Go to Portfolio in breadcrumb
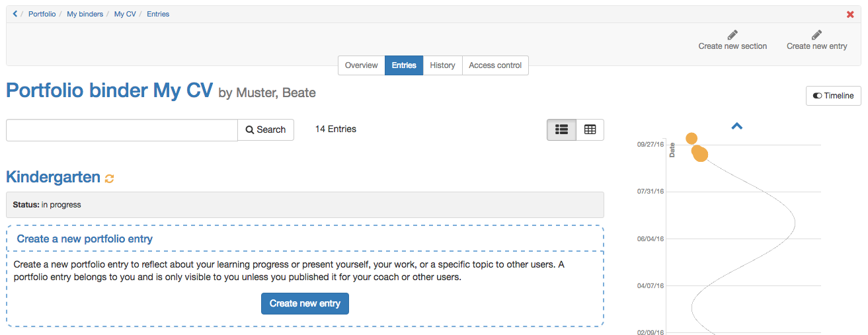Viewport: 868px width, 335px height. [x=42, y=14]
